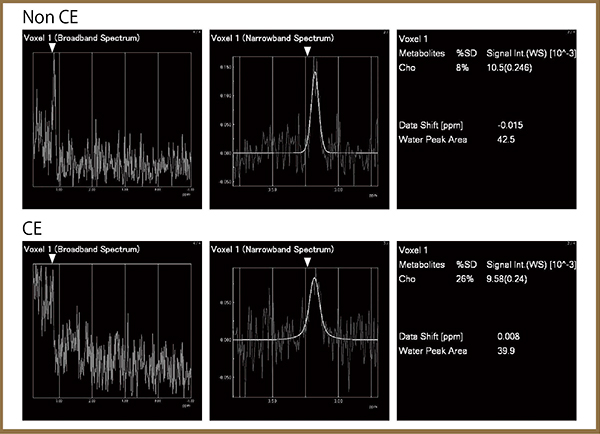Screen dimensions: 600x434
Task: Click the triangle marker above Non CE narrowband peak
Action: point(308,49)
